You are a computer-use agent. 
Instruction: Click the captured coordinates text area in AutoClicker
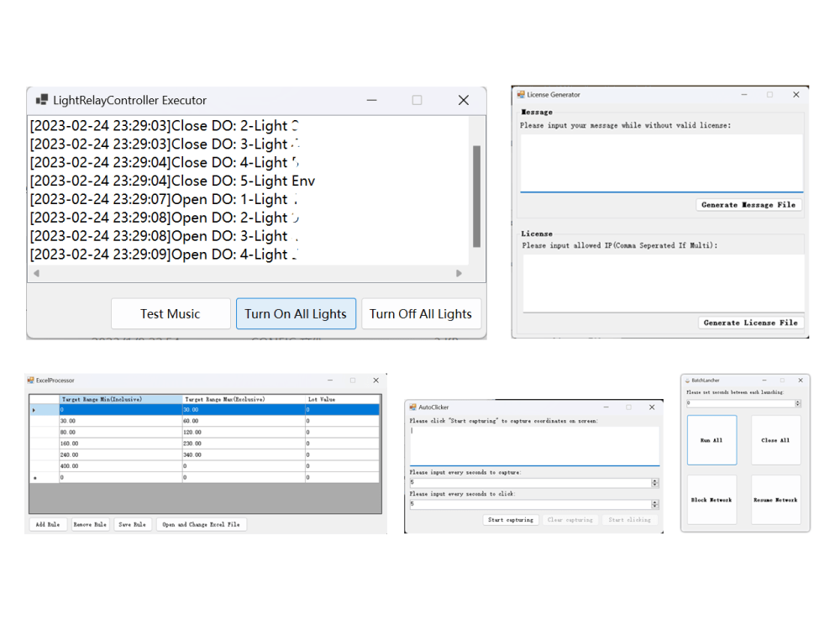tap(534, 446)
